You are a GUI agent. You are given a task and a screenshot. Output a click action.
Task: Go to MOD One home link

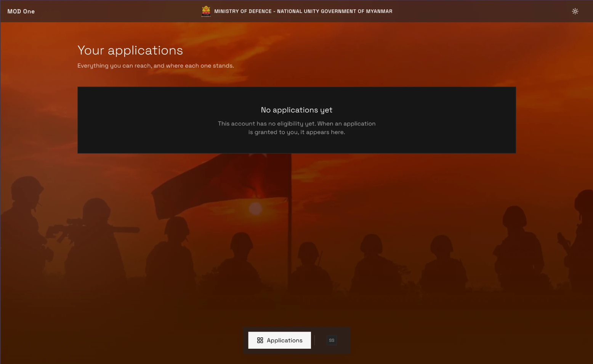21,11
